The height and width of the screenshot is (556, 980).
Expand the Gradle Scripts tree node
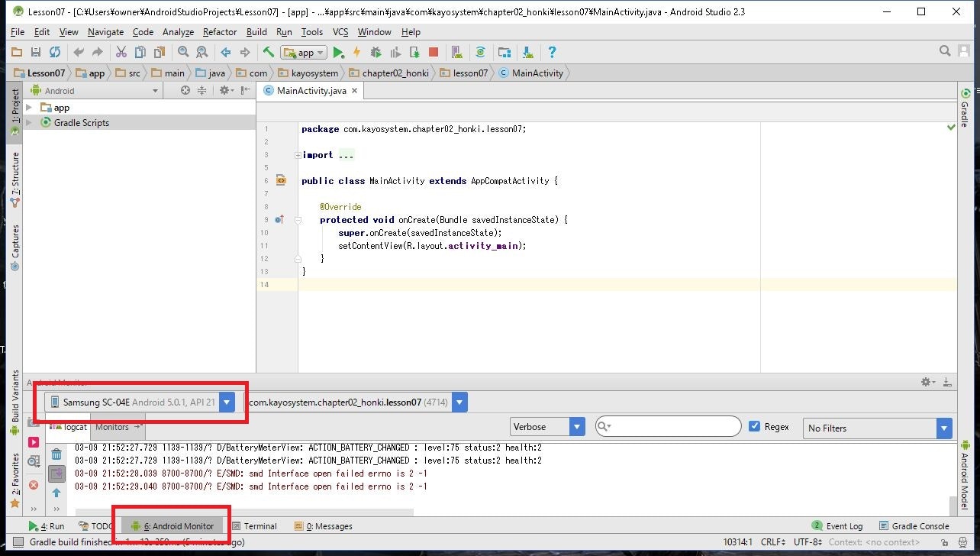coord(30,122)
